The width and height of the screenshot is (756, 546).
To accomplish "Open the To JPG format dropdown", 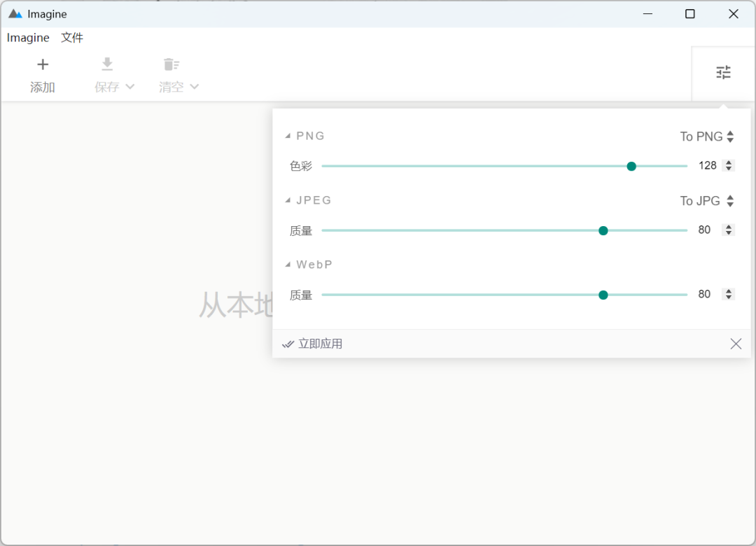I will pos(707,201).
